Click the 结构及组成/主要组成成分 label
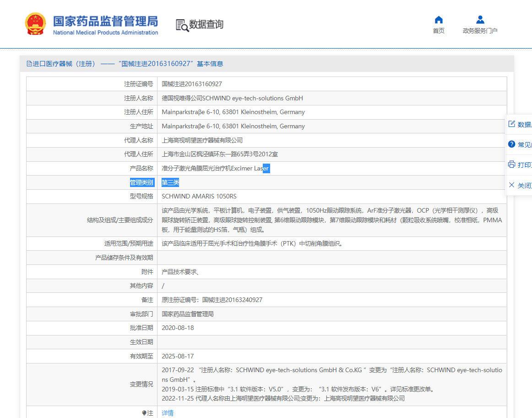The width and height of the screenshot is (532, 418). coord(120,220)
